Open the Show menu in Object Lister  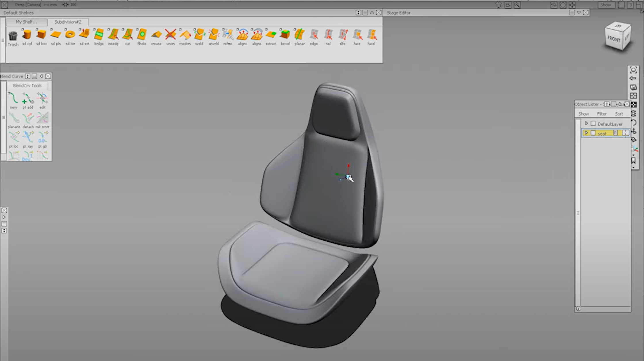tap(584, 114)
